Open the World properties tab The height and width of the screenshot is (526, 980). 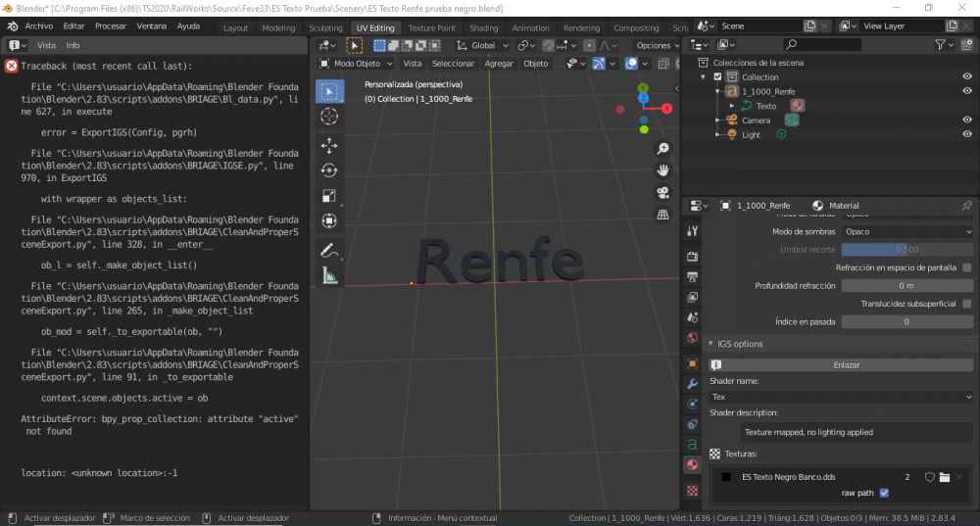tap(693, 338)
